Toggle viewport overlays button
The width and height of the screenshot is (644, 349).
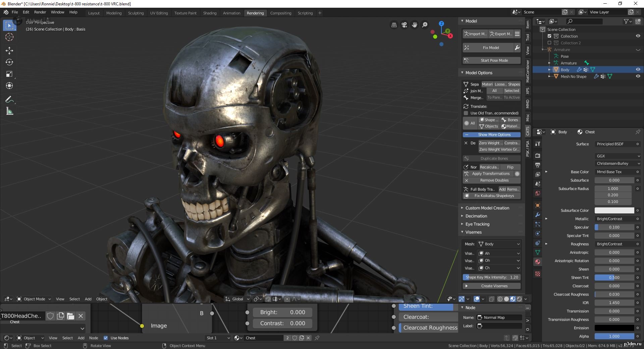click(x=477, y=299)
